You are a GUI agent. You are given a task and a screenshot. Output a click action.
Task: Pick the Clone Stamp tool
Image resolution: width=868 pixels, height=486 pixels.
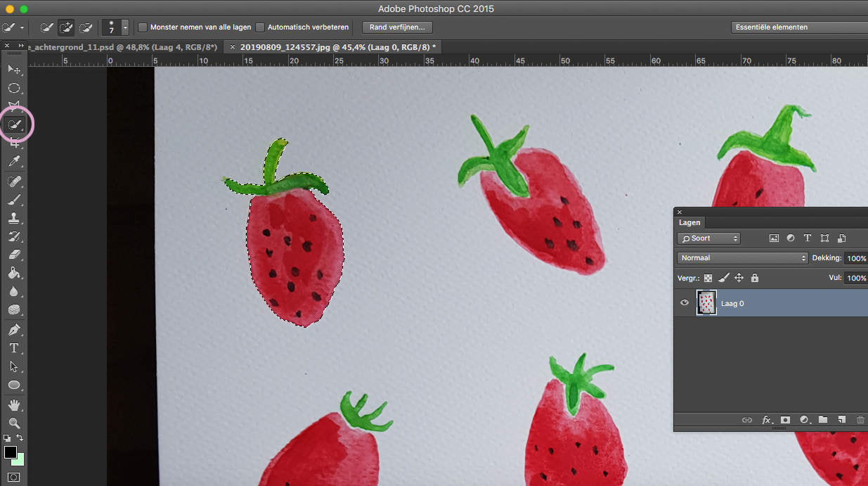point(14,218)
